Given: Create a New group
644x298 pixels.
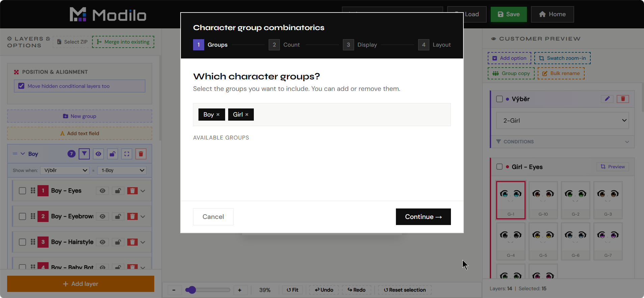Looking at the screenshot, I should pos(80,116).
